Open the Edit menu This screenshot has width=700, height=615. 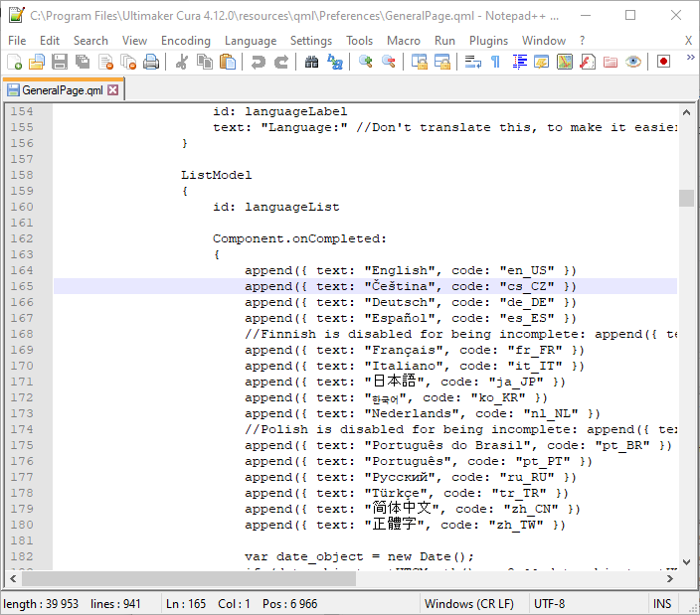(50, 41)
